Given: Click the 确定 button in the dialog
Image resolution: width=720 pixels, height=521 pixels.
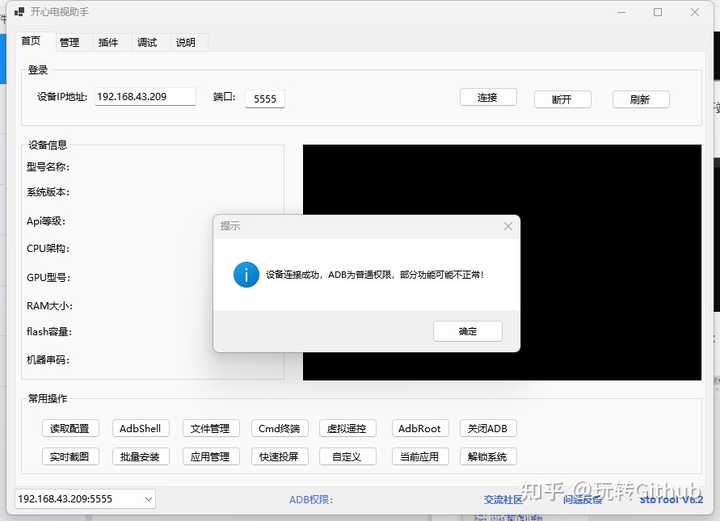Looking at the screenshot, I should [x=467, y=331].
